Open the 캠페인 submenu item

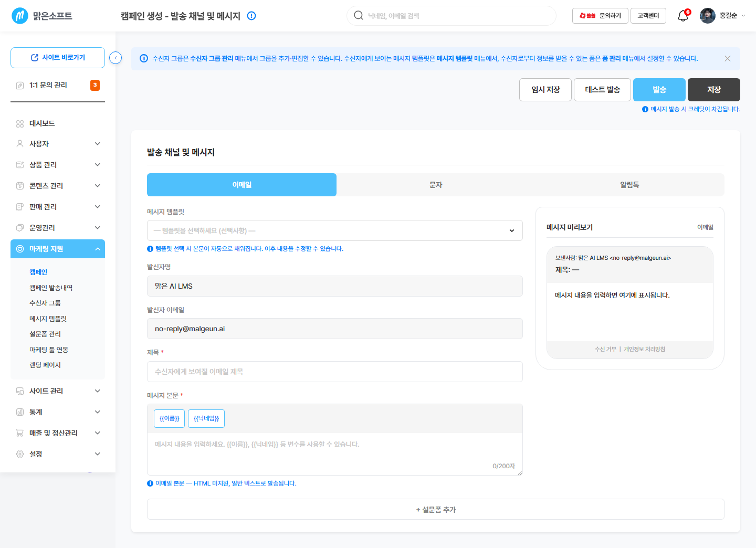click(38, 272)
